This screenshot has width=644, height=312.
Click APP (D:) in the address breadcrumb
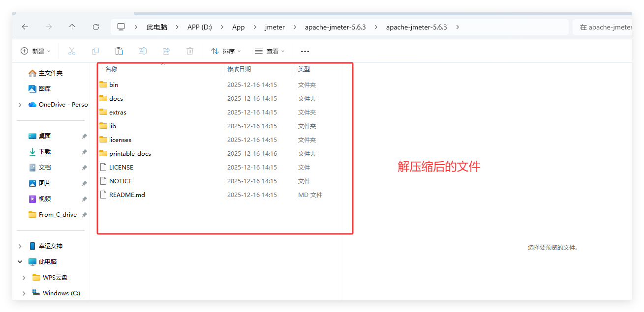point(200,27)
